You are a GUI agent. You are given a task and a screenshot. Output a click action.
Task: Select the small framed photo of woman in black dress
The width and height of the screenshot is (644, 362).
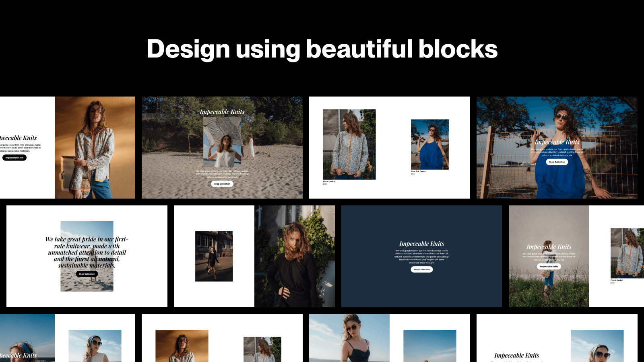coord(214,257)
